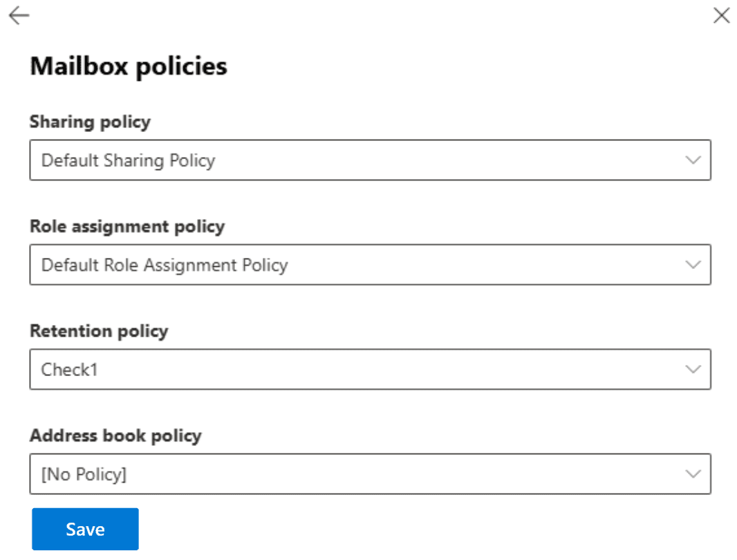Open the Retention policy dropdown
The image size is (737, 560).
[x=368, y=369]
